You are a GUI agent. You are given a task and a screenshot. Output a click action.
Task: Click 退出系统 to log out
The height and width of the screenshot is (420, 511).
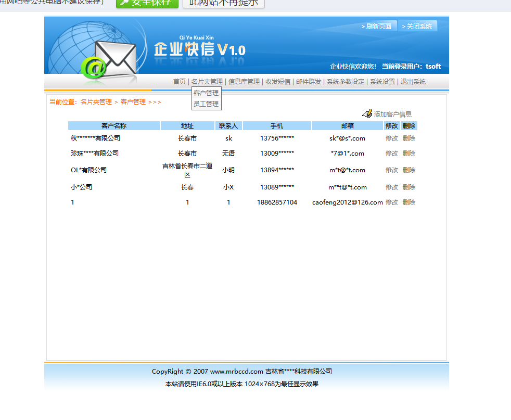pyautogui.click(x=413, y=82)
